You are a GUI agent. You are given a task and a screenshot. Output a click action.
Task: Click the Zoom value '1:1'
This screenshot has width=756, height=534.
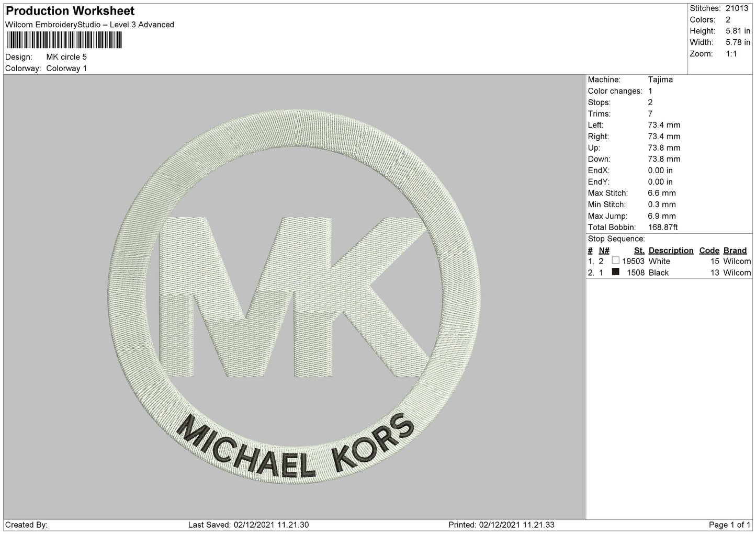(731, 54)
